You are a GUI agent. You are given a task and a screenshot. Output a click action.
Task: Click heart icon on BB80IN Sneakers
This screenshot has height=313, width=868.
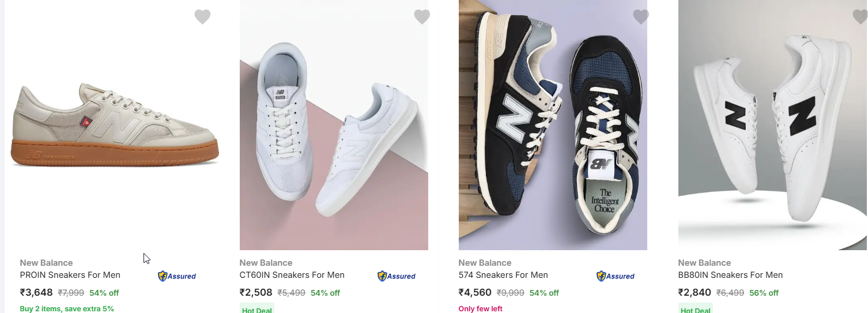click(860, 17)
